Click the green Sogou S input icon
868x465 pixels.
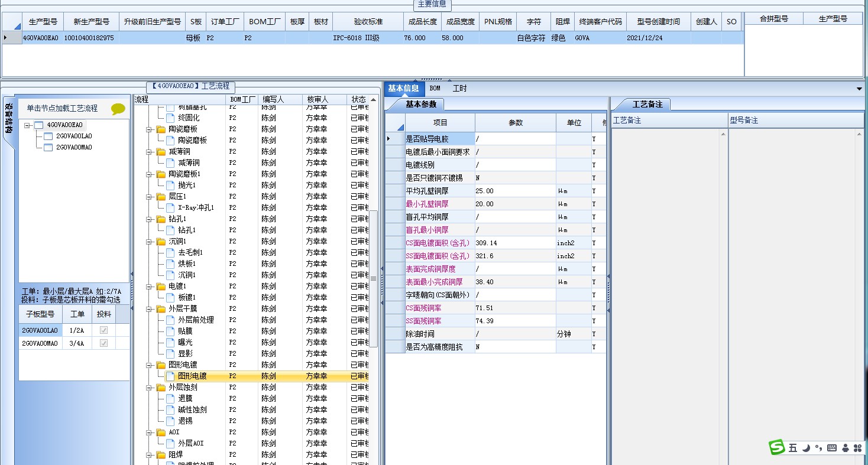click(777, 448)
